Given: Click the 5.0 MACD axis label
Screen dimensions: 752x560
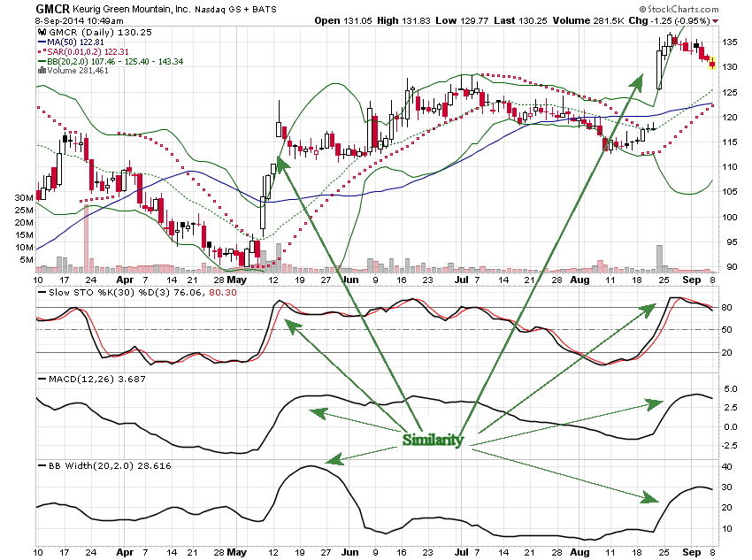Looking at the screenshot, I should [x=730, y=389].
